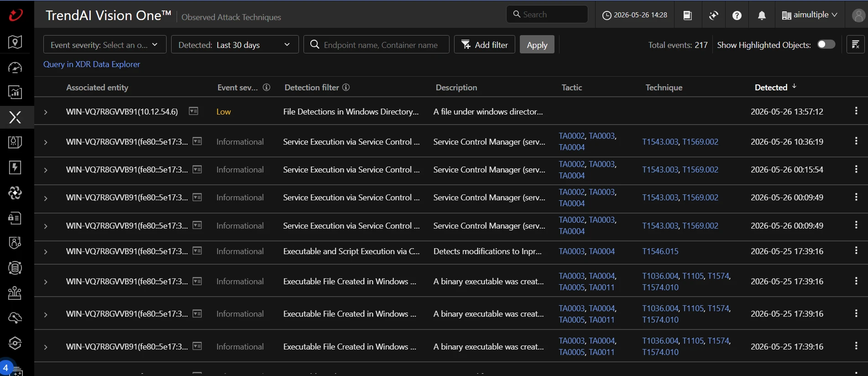The height and width of the screenshot is (376, 868).
Task: Open the document pages icon in header
Action: point(687,16)
